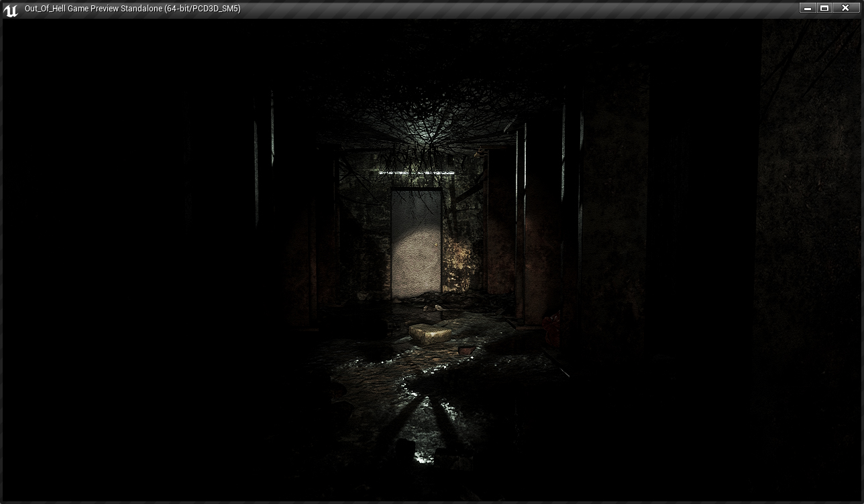Click the tangled roots on the ceiling
The width and height of the screenshot is (864, 504).
click(429, 114)
